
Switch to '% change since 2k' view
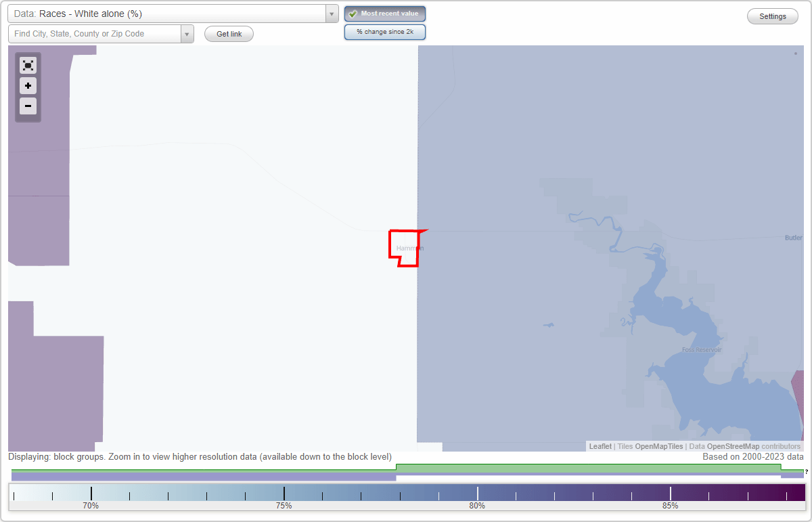tap(385, 31)
